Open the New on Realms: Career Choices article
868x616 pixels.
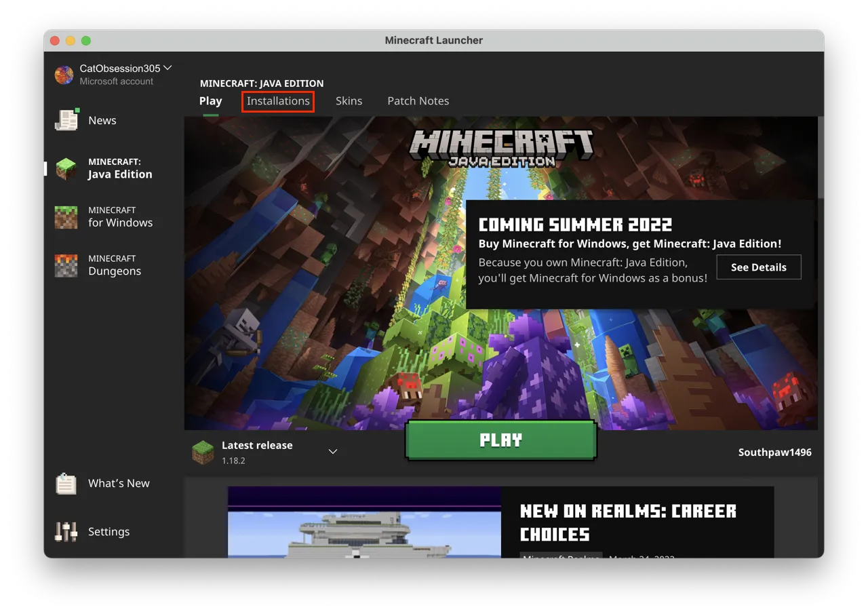pyautogui.click(x=628, y=521)
